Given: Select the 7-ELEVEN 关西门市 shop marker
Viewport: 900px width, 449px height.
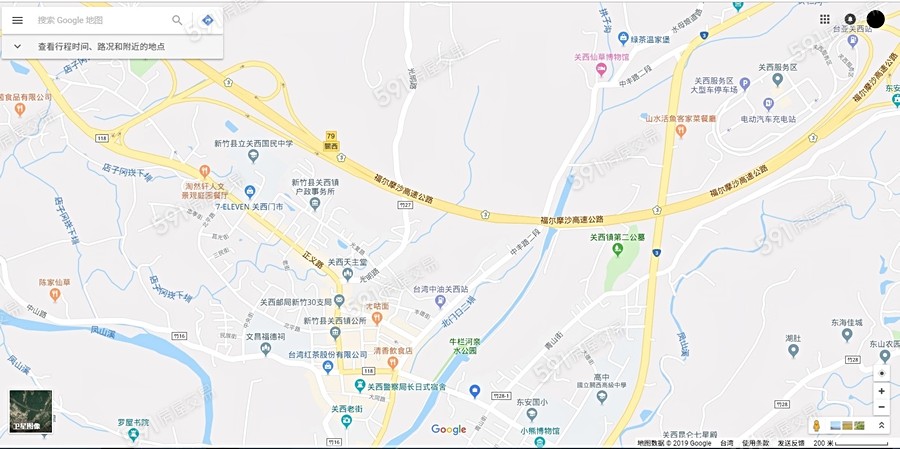Looking at the screenshot, I should click(250, 192).
